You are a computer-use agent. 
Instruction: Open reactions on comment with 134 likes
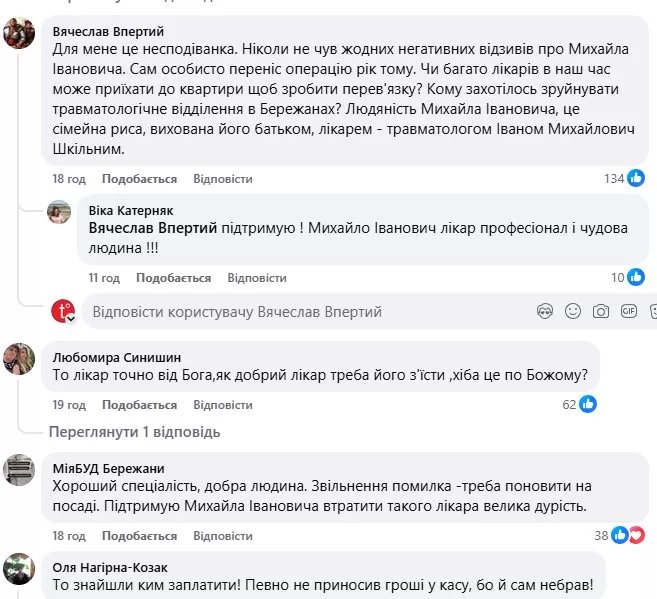coord(626,179)
